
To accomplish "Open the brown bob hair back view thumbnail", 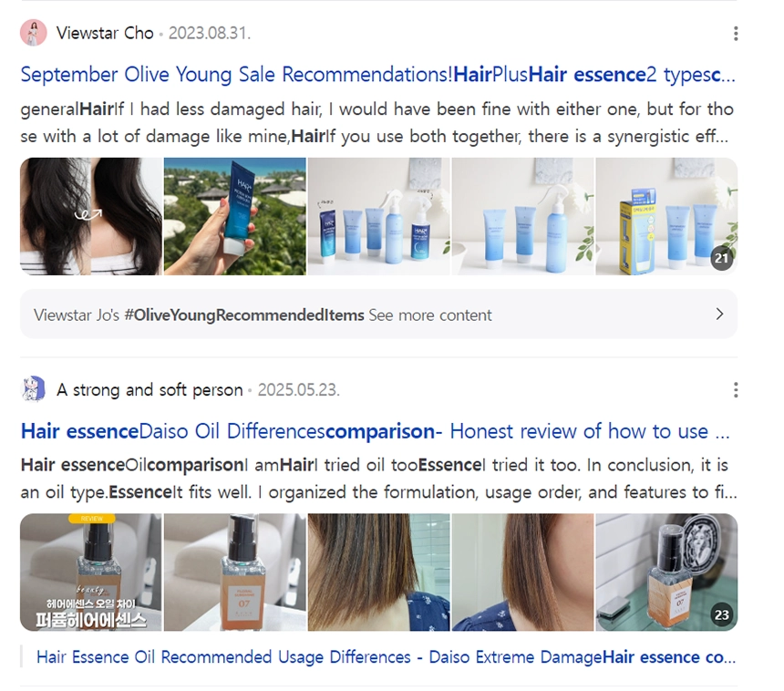I will [x=379, y=572].
